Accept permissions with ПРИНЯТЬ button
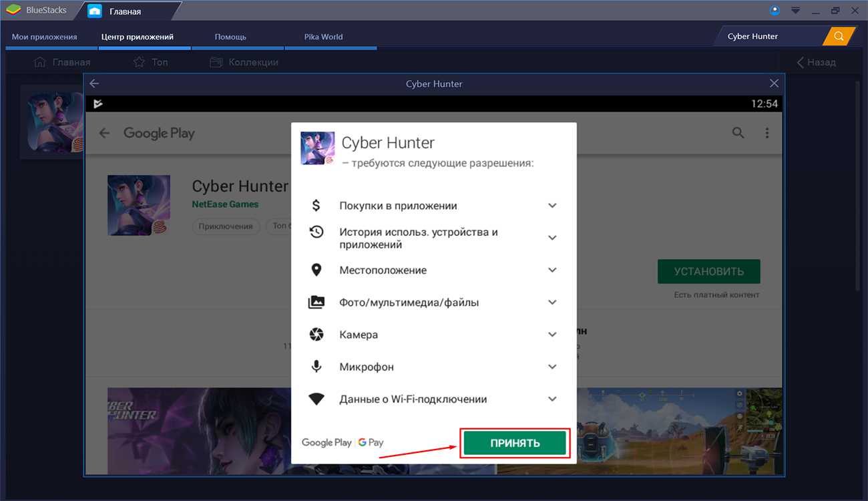Image resolution: width=868 pixels, height=501 pixels. pyautogui.click(x=515, y=443)
